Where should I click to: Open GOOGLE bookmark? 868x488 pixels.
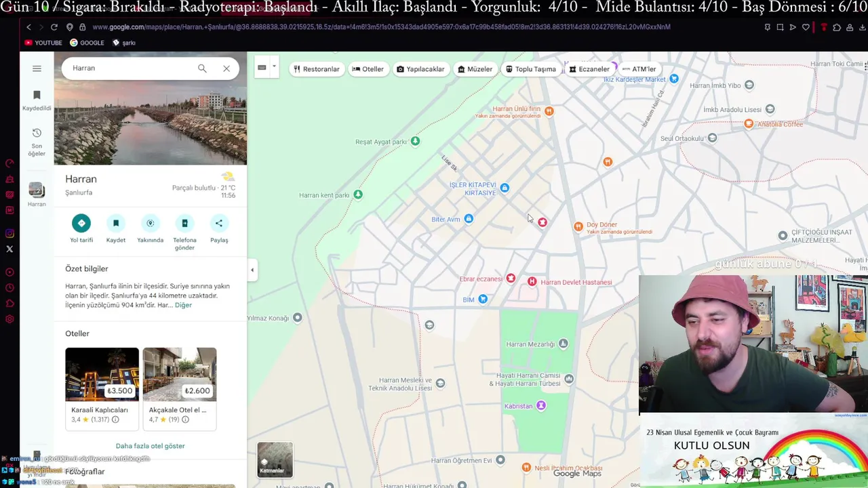tap(87, 43)
